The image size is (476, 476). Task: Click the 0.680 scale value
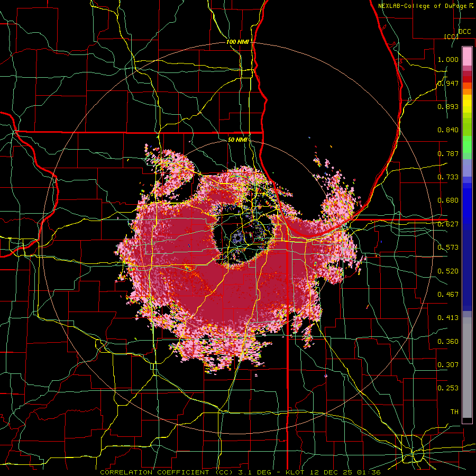click(x=448, y=200)
